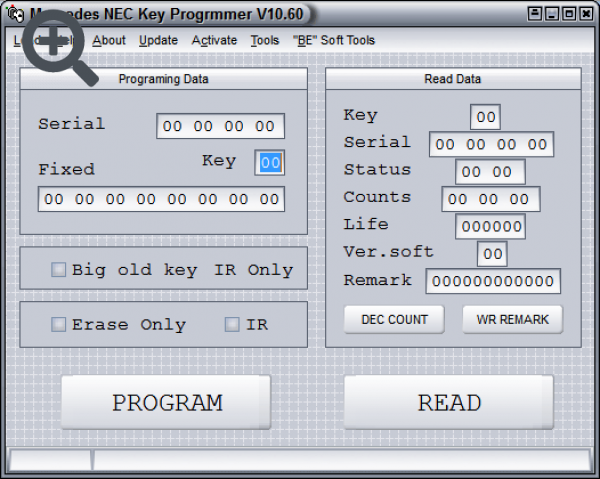Screen dimensions: 600x479
Task: Click the roll-up button in title bar
Action: [535, 13]
